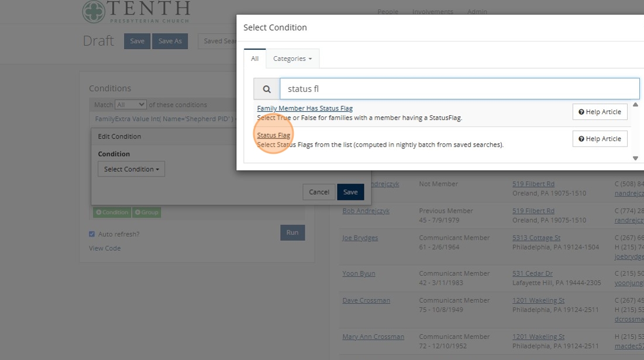Open 519 Filbert Rd link in Not Member row
644x360 pixels.
click(x=533, y=184)
